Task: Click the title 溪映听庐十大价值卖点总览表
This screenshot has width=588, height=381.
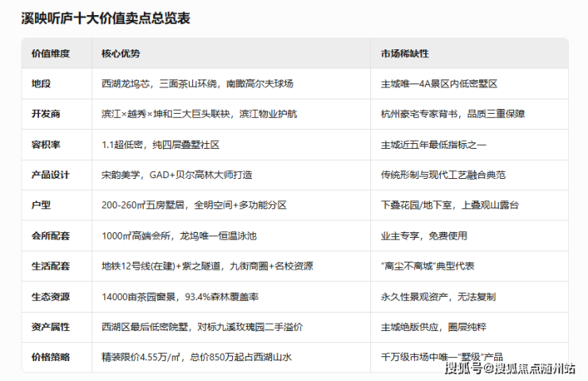Action: tap(106, 18)
